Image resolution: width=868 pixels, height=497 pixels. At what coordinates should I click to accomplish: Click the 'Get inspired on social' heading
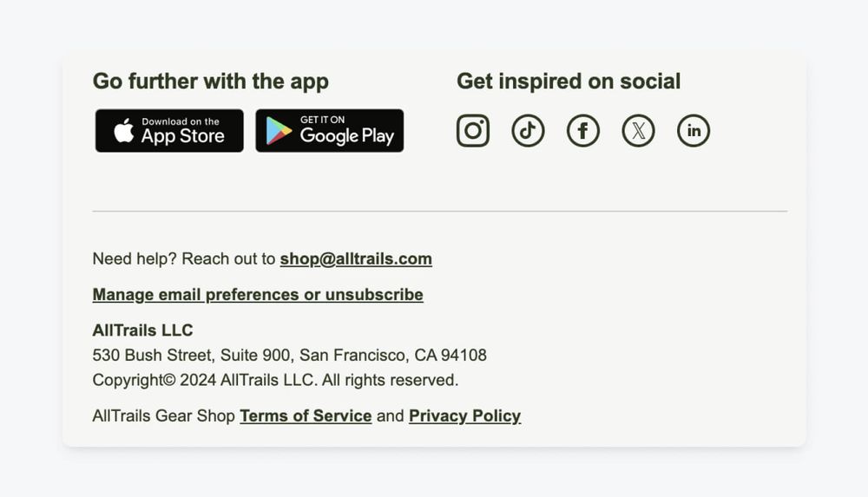point(569,82)
